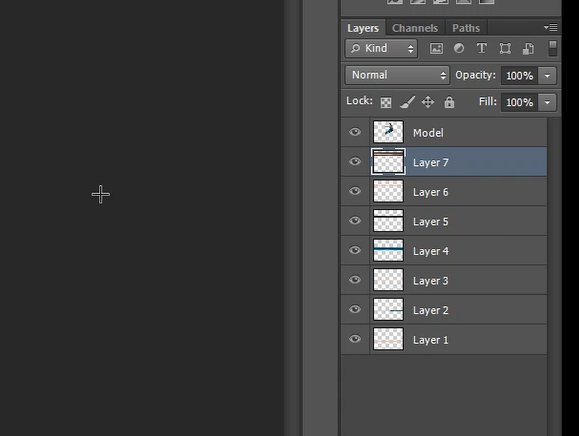The height and width of the screenshot is (436, 579).
Task: Lock all padlock icon
Action: pos(449,102)
